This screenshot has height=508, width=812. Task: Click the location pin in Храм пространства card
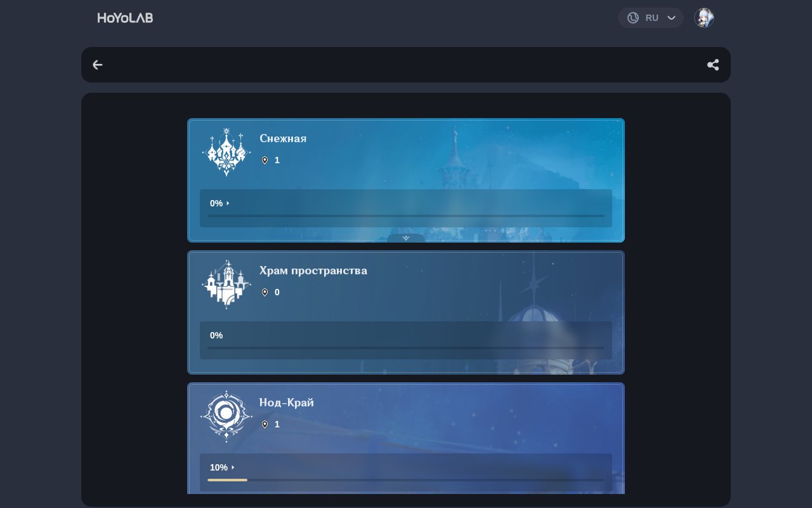click(265, 292)
